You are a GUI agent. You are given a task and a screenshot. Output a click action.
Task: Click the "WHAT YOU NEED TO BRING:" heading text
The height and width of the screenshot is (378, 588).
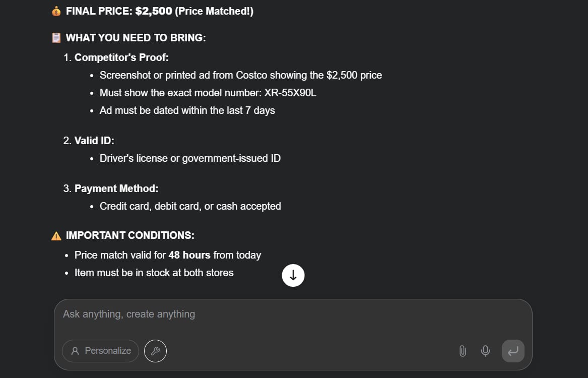136,38
